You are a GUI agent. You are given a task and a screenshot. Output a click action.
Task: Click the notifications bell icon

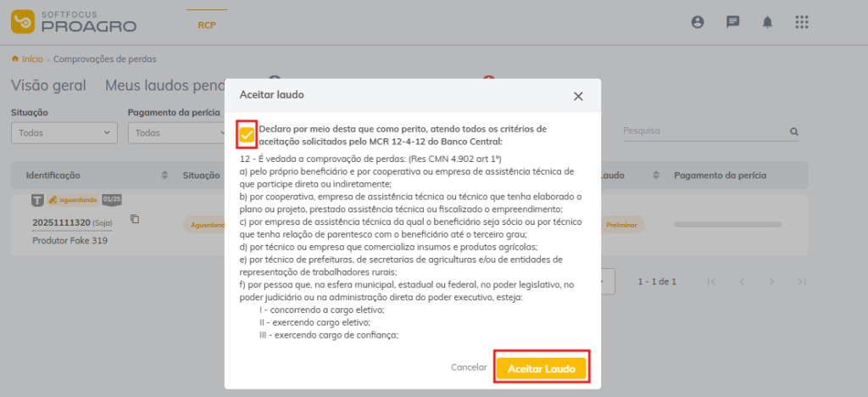(x=767, y=22)
